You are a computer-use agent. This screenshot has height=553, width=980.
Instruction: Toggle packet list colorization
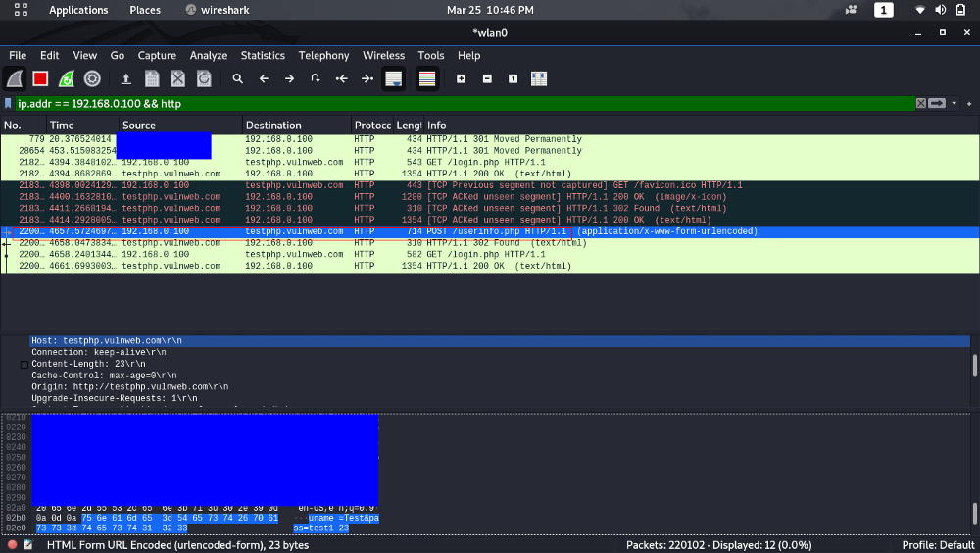click(x=427, y=78)
